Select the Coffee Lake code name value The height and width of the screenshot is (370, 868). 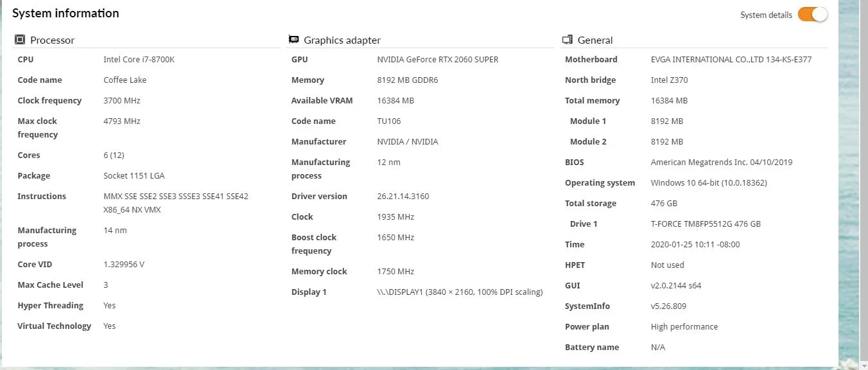(x=125, y=80)
